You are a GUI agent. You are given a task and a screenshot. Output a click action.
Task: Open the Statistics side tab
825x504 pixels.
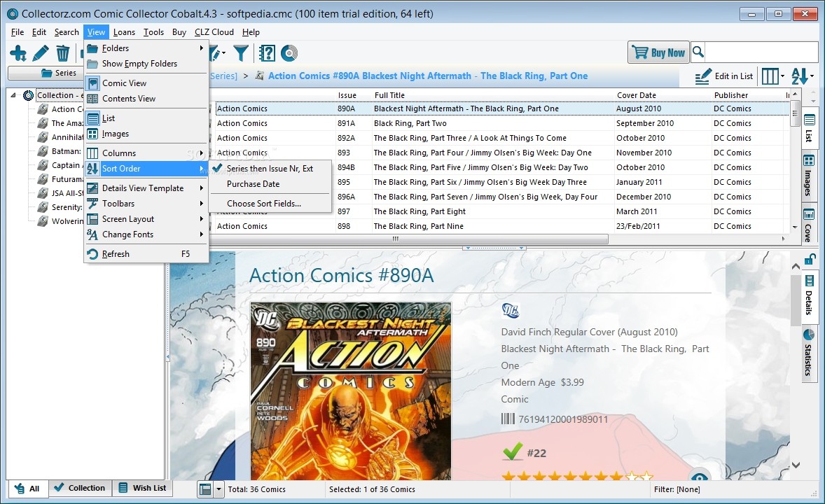(809, 353)
